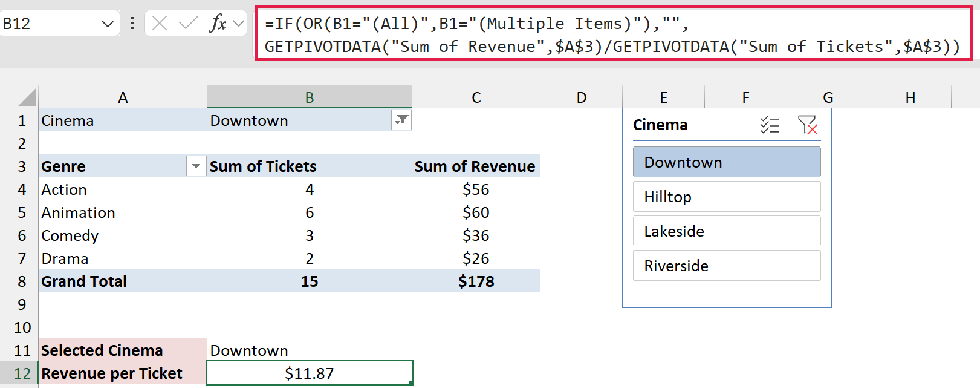Click the 'Grand Total' label cell
980x388 pixels.
coord(123,281)
